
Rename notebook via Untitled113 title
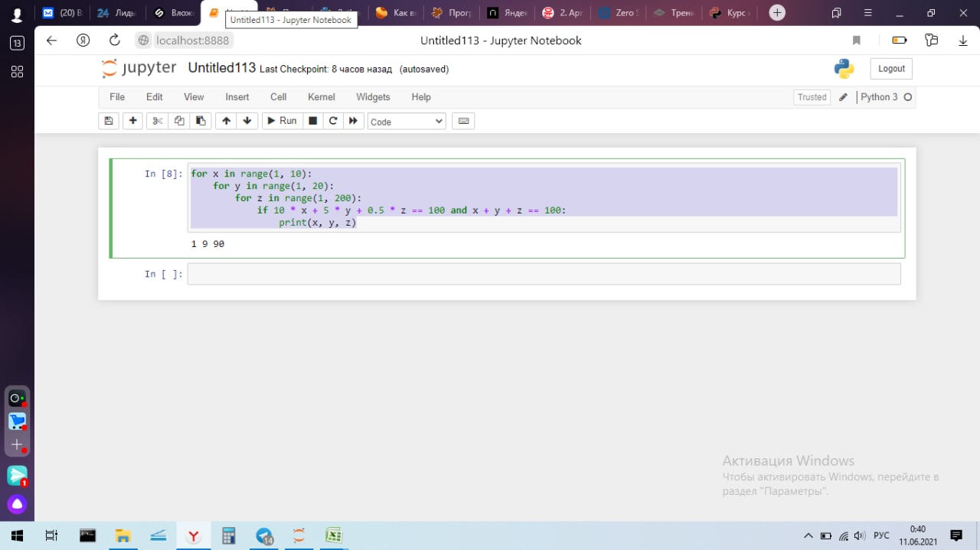[222, 68]
